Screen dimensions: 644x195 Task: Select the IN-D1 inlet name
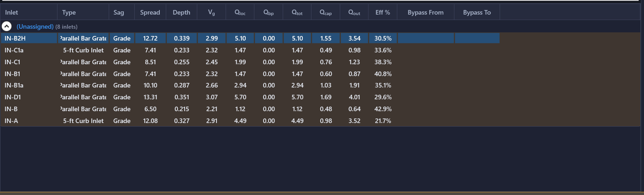[13, 97]
